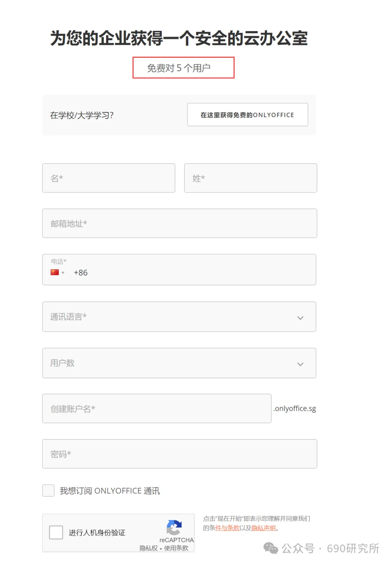Click the small arrow beside the flag
392x564 pixels.
pos(63,273)
